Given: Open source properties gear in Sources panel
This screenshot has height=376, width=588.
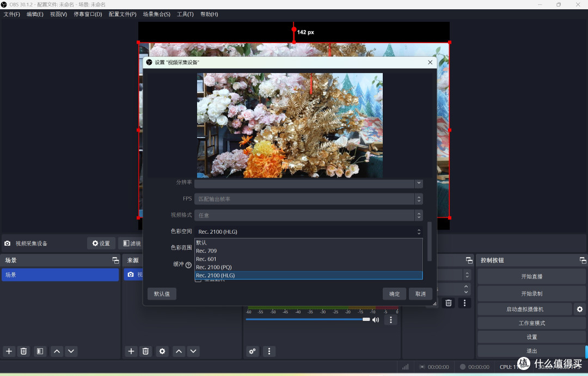Looking at the screenshot, I should pos(162,351).
